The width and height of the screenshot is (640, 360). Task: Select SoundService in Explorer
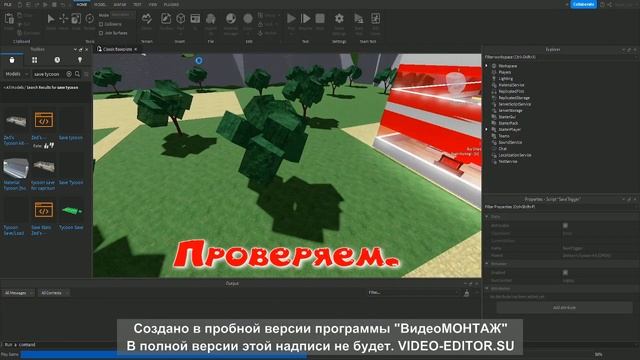[x=510, y=142]
